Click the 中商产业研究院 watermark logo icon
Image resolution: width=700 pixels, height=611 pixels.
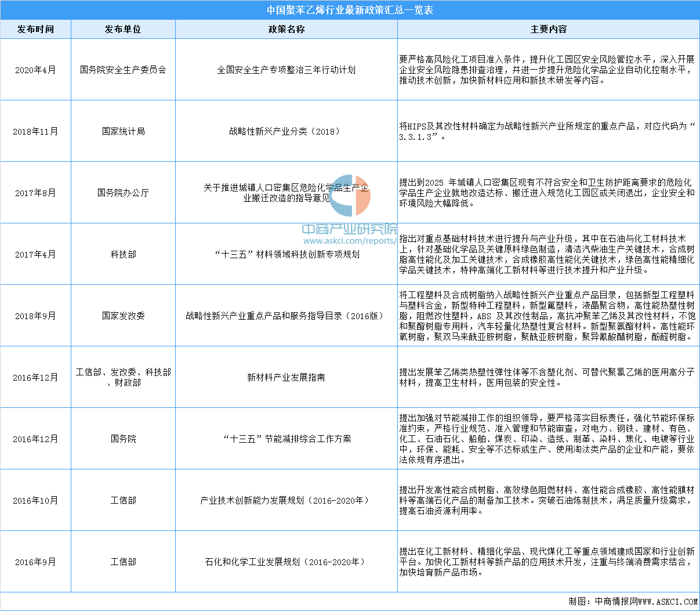pos(350,196)
